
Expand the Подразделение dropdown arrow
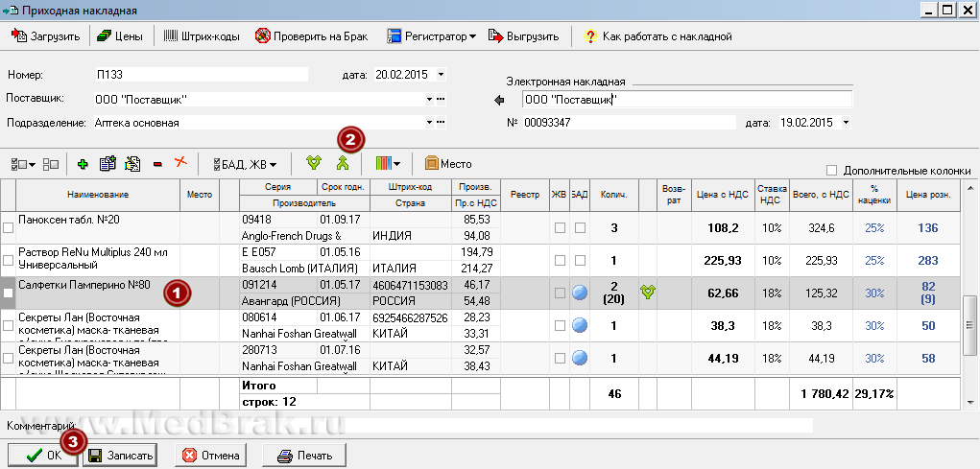pyautogui.click(x=429, y=123)
